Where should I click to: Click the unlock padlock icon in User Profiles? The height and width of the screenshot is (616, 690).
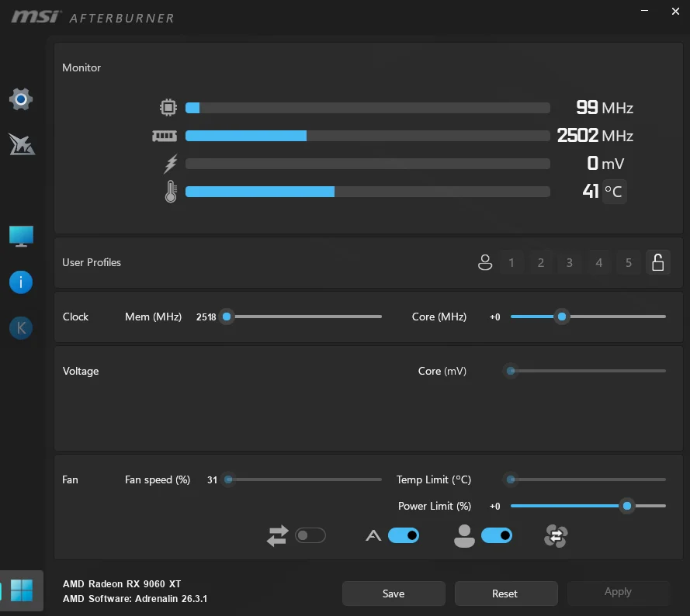click(x=657, y=263)
